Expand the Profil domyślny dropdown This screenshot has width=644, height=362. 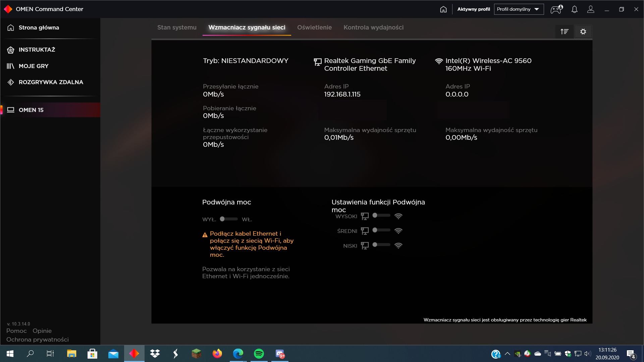tap(519, 9)
